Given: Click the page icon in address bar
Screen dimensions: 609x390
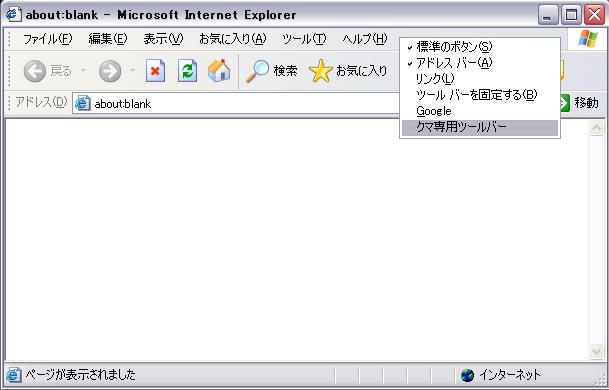Looking at the screenshot, I should (x=83, y=103).
